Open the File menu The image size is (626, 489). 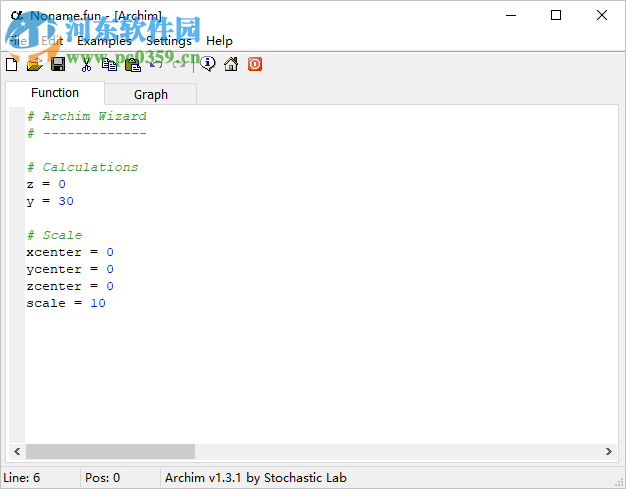pyautogui.click(x=18, y=41)
